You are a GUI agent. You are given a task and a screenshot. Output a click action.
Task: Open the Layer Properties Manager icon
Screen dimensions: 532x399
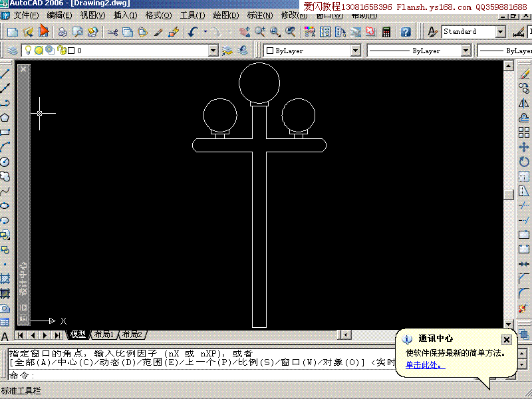click(13, 51)
